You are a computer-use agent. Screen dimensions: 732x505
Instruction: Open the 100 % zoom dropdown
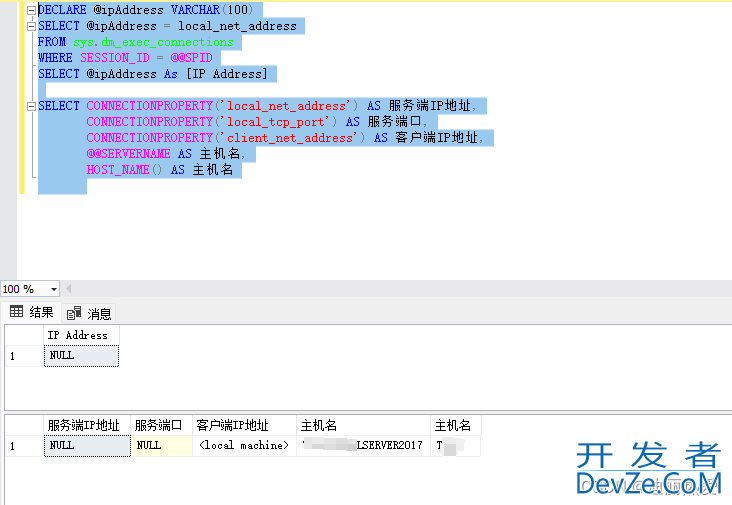click(53, 289)
